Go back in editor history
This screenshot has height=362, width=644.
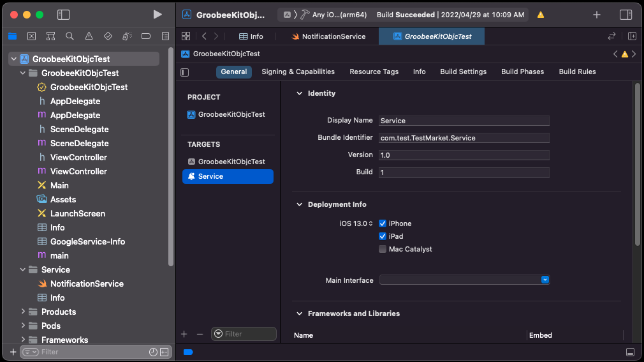[x=204, y=36]
